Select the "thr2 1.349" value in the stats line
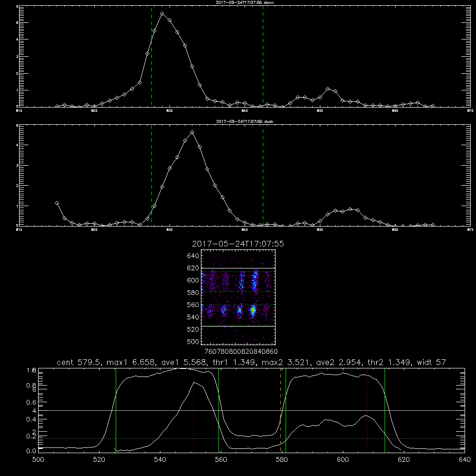476x476 pixels. pyautogui.click(x=390, y=362)
